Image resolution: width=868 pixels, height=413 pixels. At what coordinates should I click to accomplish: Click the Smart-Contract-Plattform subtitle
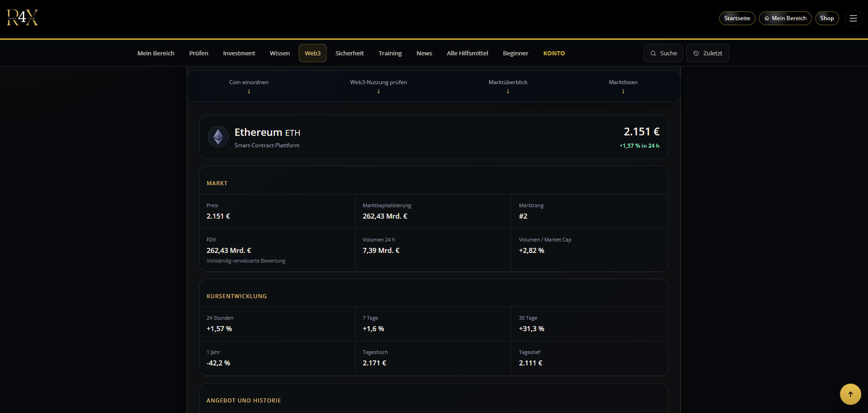pyautogui.click(x=267, y=145)
